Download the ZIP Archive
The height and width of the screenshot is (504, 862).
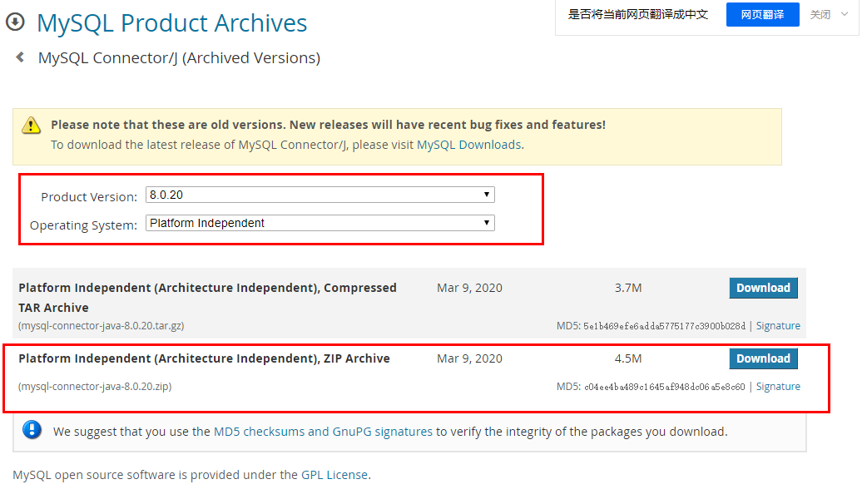762,358
